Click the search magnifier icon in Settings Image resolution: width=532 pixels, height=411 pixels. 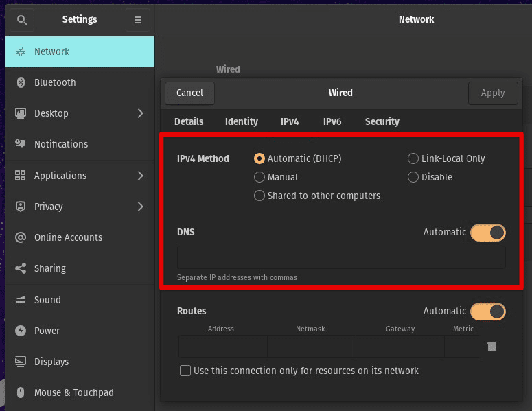22,20
